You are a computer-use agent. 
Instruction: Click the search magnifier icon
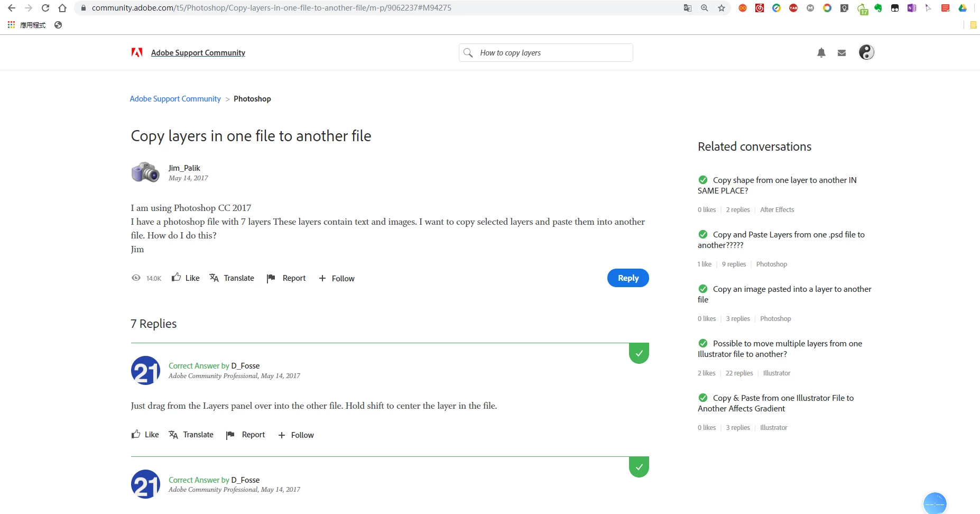coord(468,52)
